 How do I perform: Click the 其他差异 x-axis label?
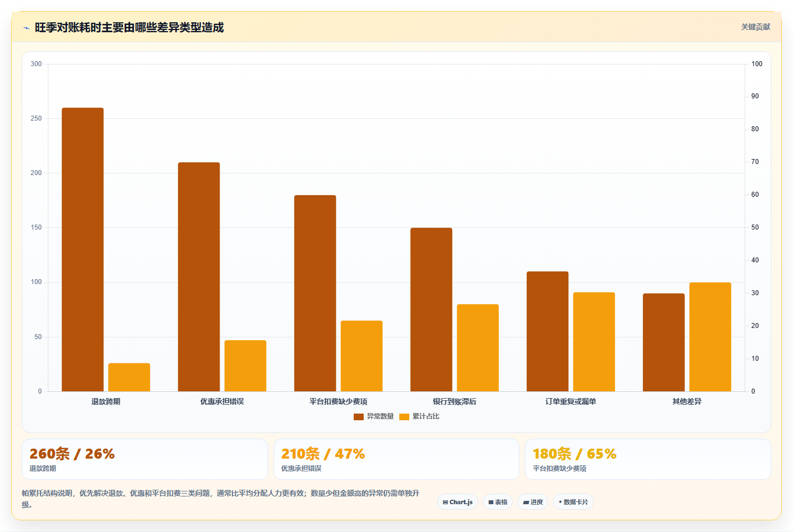coord(687,401)
